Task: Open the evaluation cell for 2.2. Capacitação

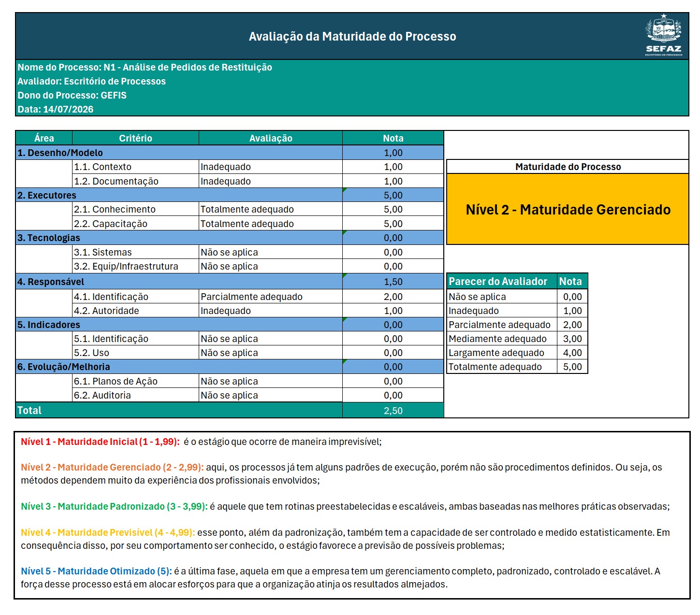Action: [270, 224]
